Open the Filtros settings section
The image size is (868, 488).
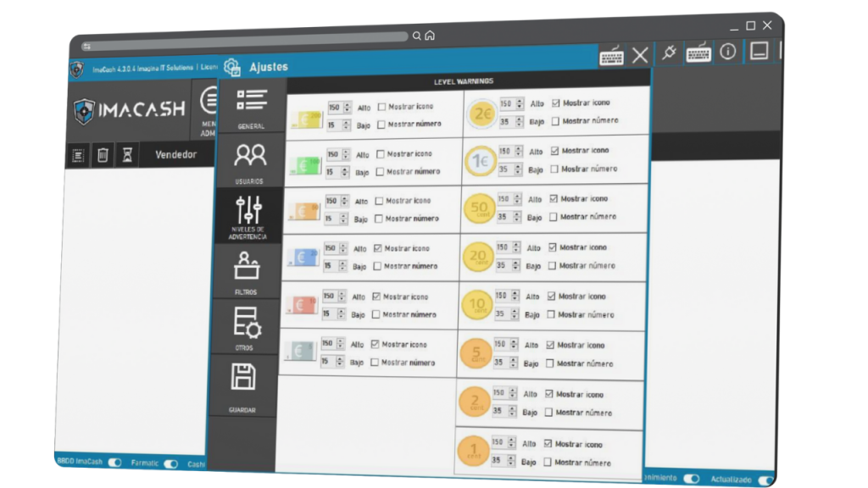pyautogui.click(x=246, y=269)
